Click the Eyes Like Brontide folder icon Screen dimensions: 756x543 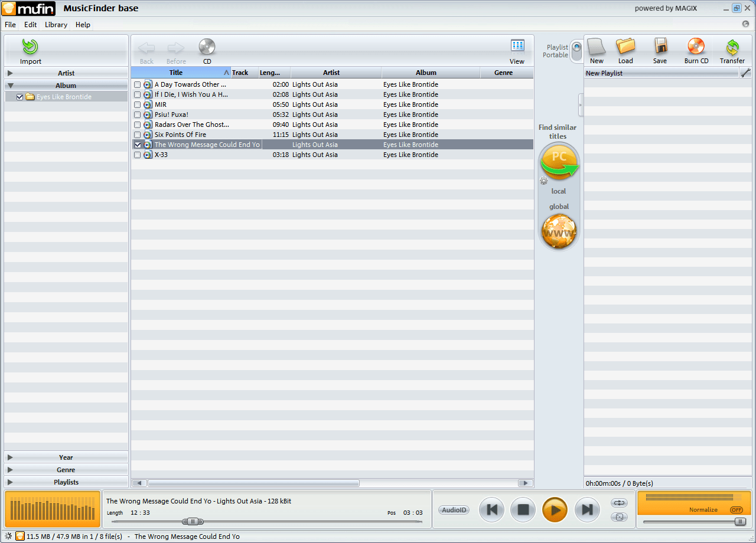(30, 97)
